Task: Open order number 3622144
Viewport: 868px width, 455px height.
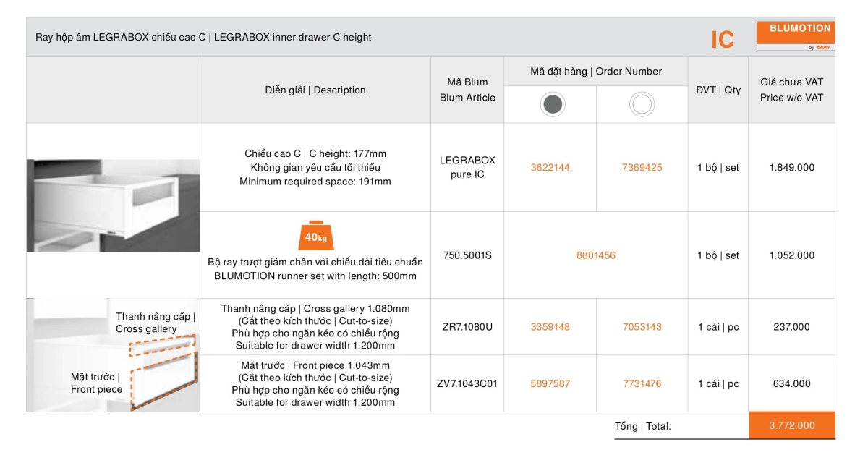Action: pyautogui.click(x=550, y=168)
